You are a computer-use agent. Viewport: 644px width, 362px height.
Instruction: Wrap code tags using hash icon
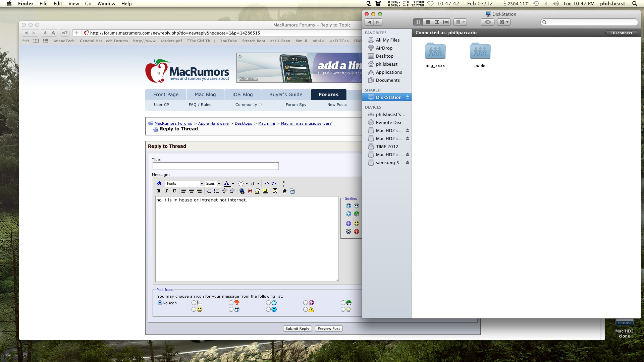pos(284,191)
